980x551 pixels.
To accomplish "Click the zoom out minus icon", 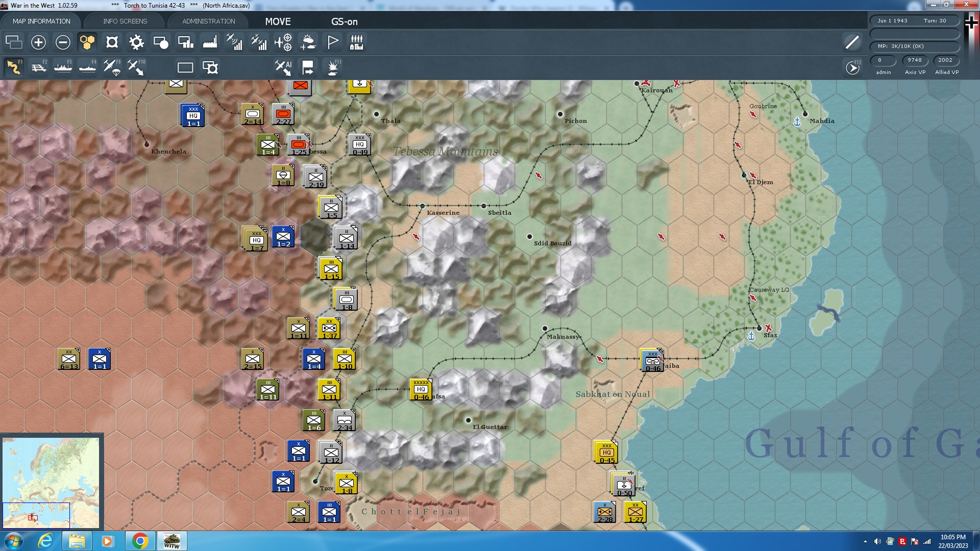I will click(x=63, y=42).
